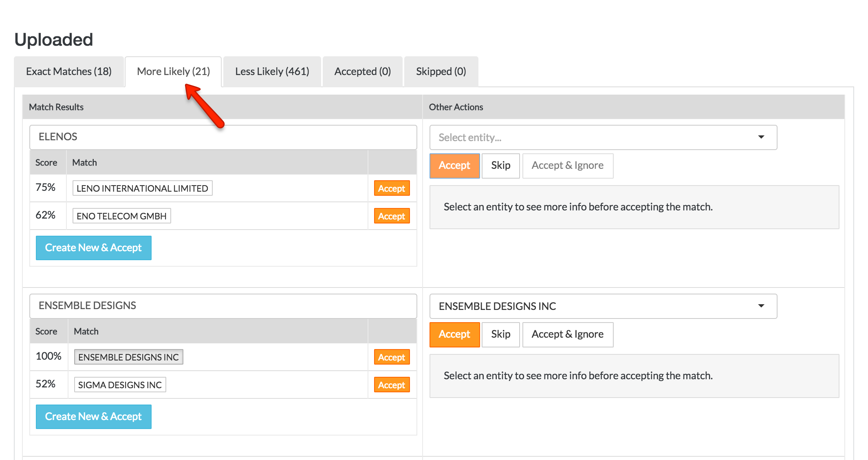868x460 pixels.
Task: Skip the ENSEMBLE DESIGNS entity match
Action: 500,334
